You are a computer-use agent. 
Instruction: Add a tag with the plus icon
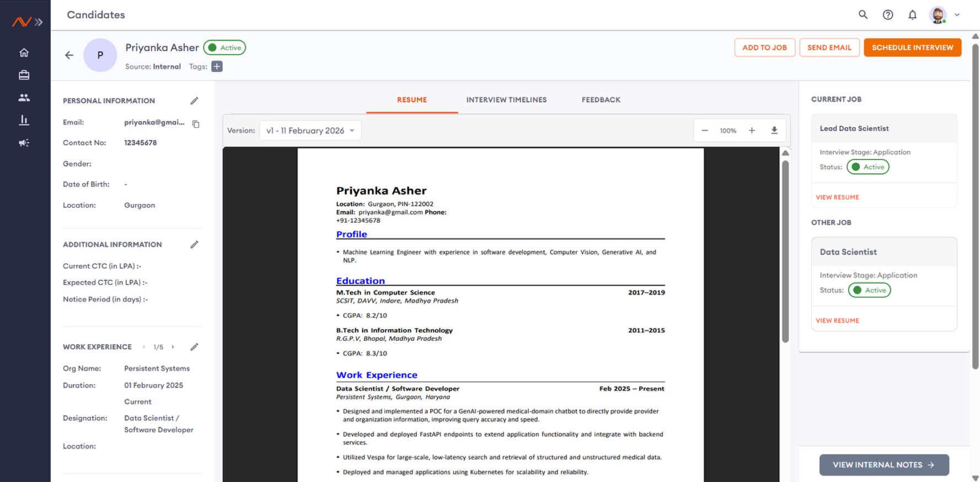point(217,67)
